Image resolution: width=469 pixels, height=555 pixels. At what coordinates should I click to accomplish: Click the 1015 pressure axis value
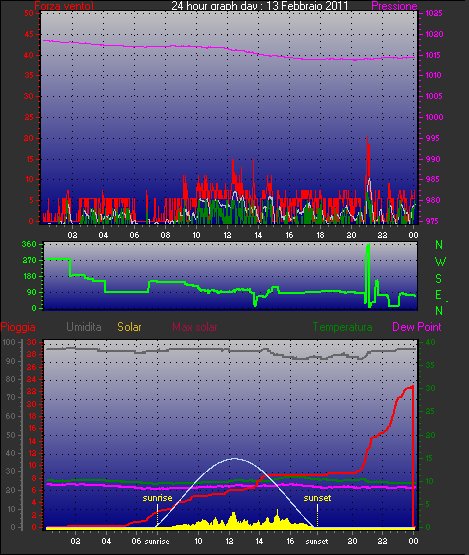(434, 55)
